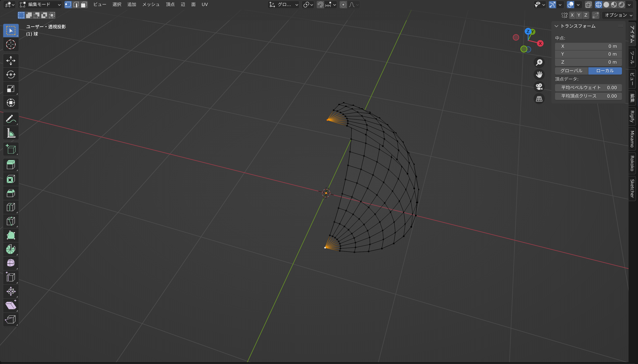638x364 pixels.
Task: Open the オプション dropdown
Action: pos(618,15)
